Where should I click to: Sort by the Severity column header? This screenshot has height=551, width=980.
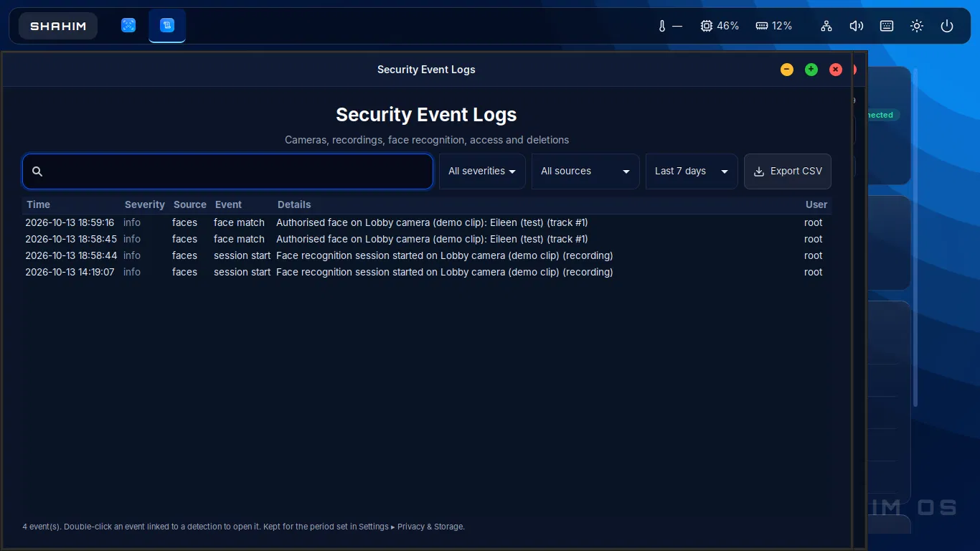tap(145, 204)
